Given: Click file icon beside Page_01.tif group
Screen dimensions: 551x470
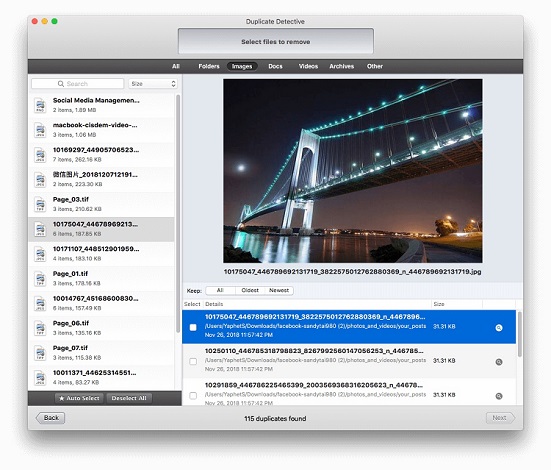Looking at the screenshot, I should (40, 278).
